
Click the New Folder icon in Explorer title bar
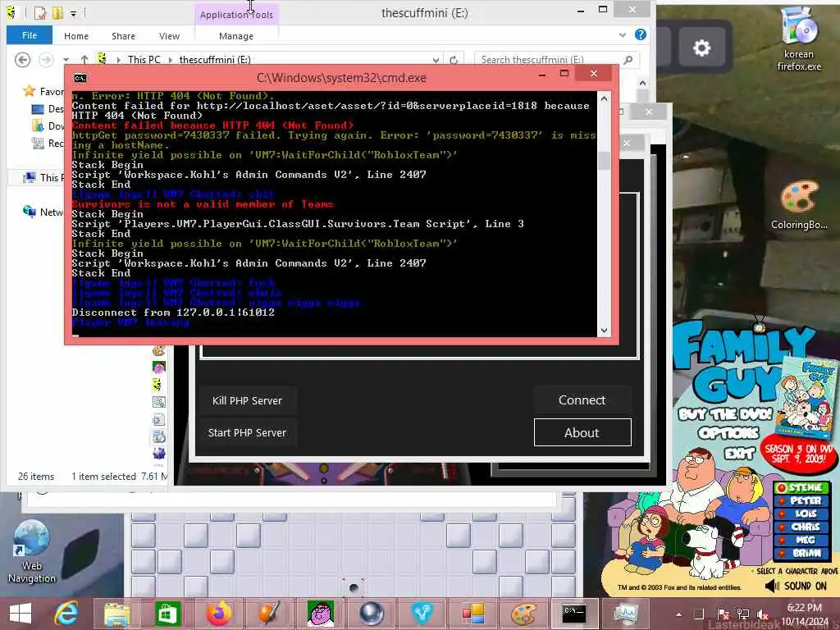tap(58, 12)
